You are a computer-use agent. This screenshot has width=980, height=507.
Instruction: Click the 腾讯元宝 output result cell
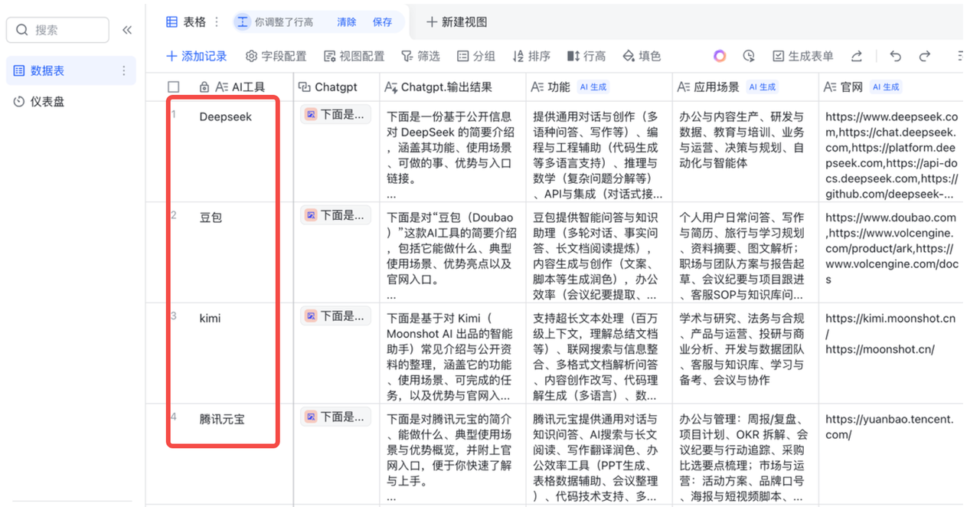pos(452,453)
